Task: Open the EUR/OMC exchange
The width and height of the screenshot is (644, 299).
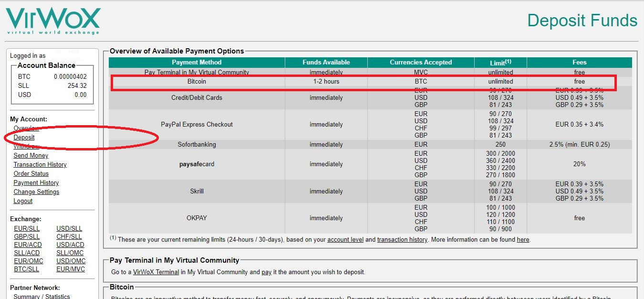Action: click(29, 261)
